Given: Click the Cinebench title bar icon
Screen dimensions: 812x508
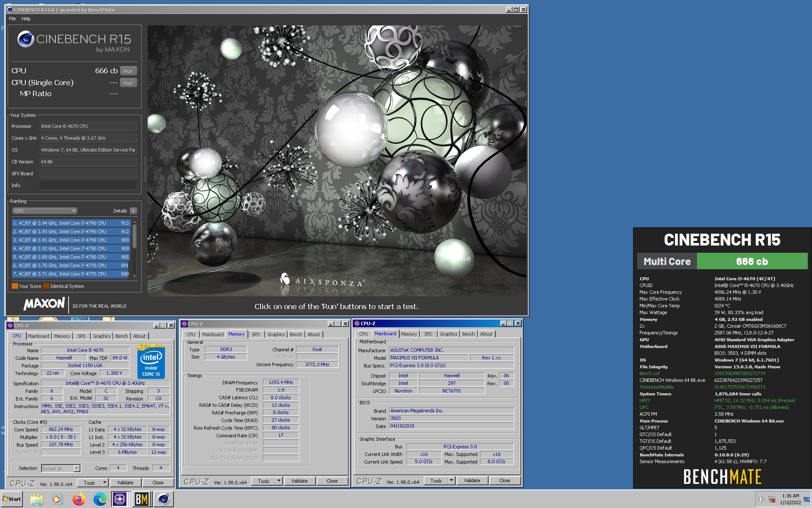Looking at the screenshot, I should [10, 9].
